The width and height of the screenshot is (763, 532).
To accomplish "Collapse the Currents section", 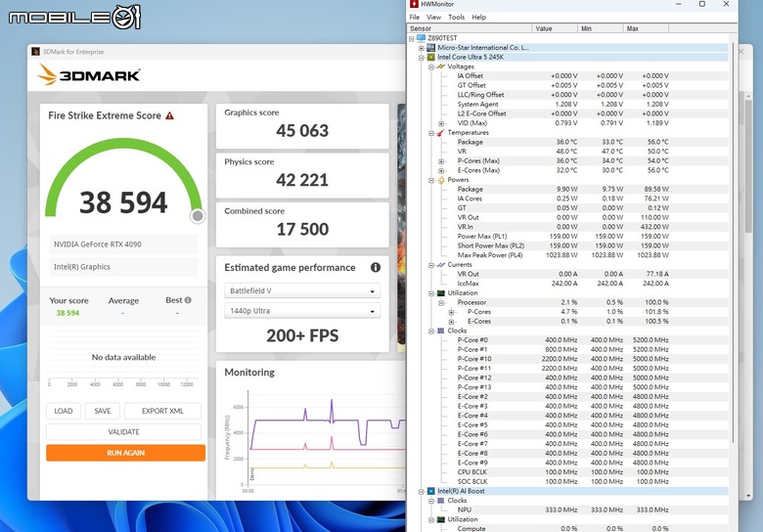I will 431,265.
